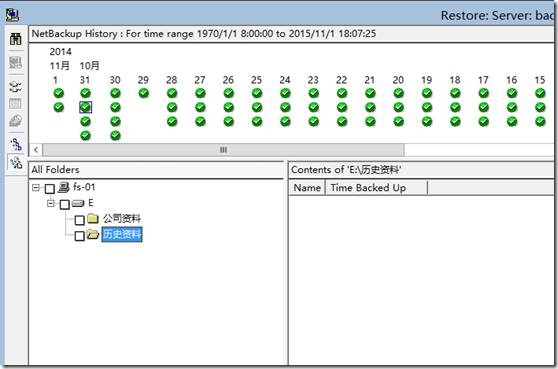Click the Contents of 'E:\历史资料' header
The image size is (558, 369).
[x=421, y=170]
